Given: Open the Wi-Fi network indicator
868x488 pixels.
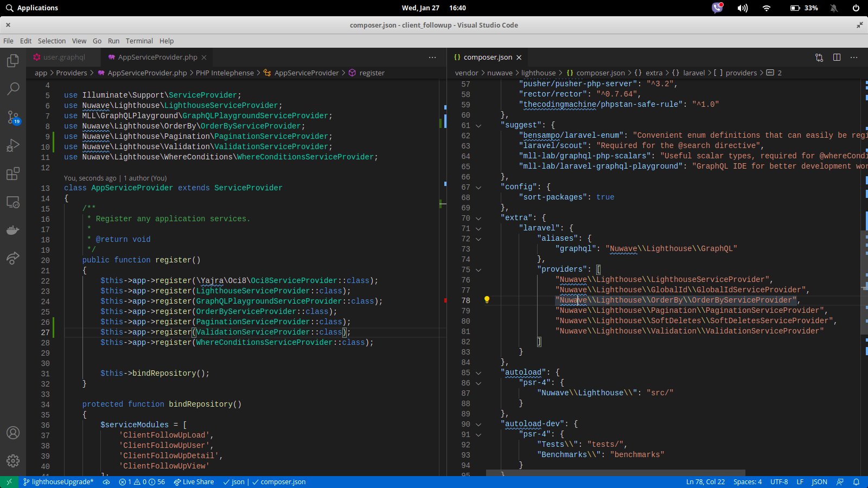Looking at the screenshot, I should 767,8.
